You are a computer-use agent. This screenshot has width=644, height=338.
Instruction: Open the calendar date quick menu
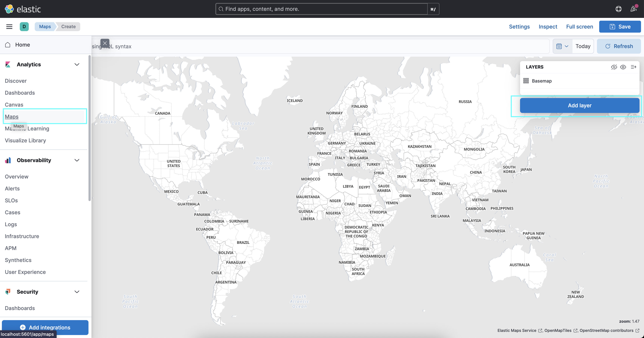click(x=562, y=46)
